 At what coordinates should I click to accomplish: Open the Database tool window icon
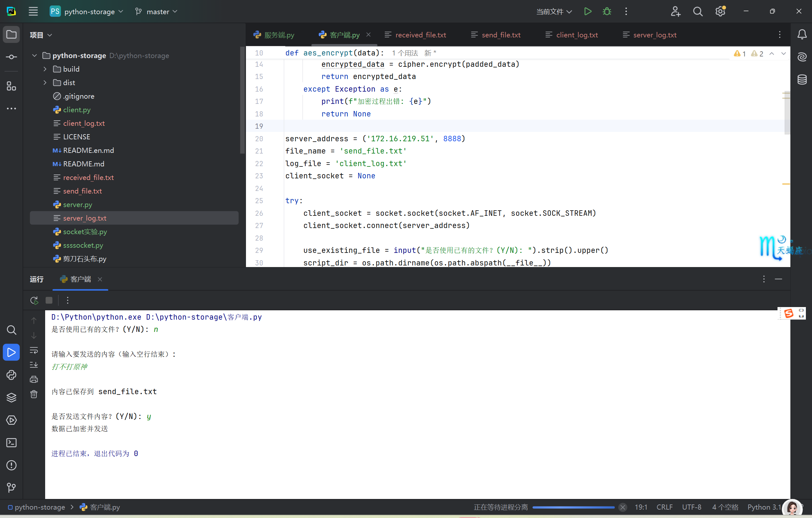[802, 79]
